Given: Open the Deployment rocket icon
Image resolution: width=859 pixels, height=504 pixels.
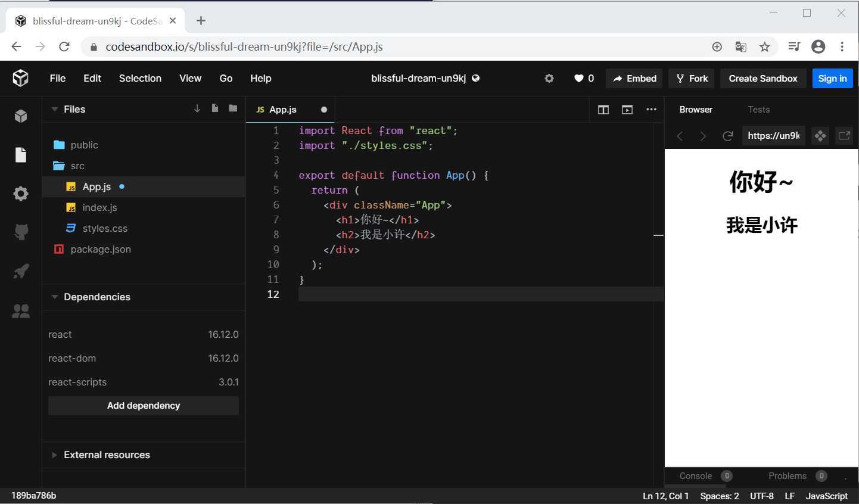Looking at the screenshot, I should pos(21,272).
